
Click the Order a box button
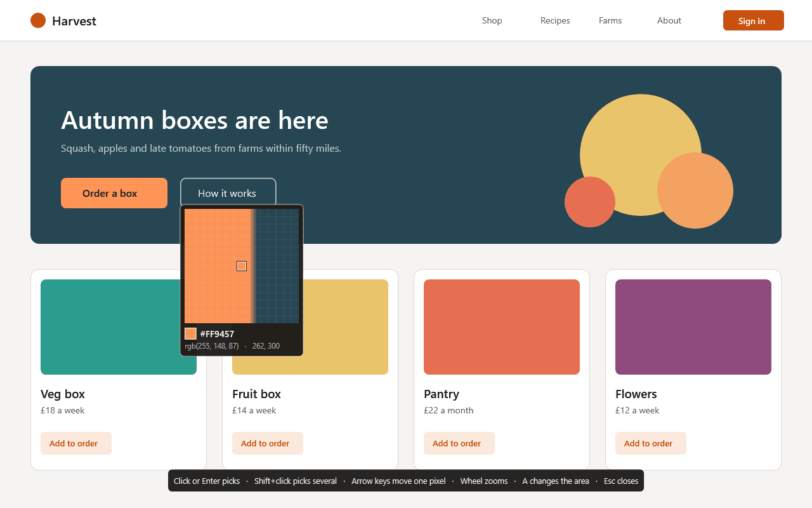pos(114,193)
